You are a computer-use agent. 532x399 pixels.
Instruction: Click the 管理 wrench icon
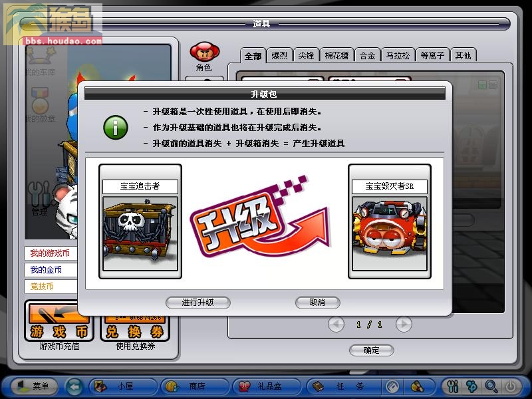click(39, 199)
